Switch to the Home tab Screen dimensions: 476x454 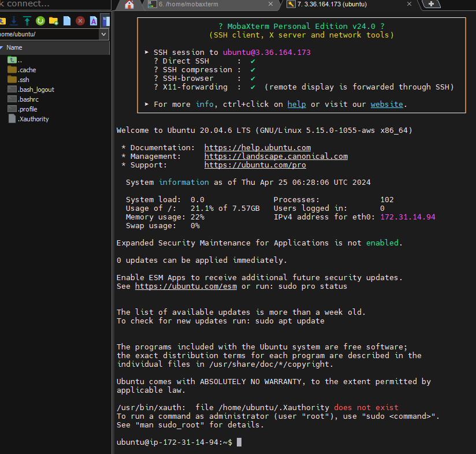click(x=129, y=5)
